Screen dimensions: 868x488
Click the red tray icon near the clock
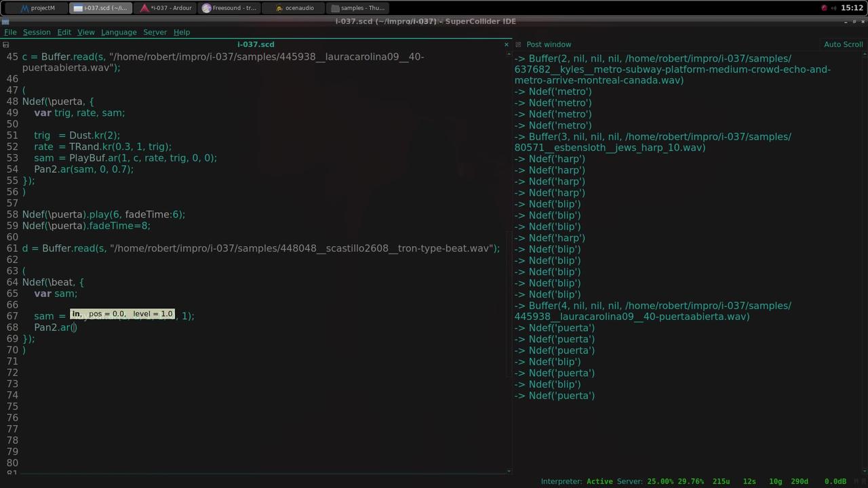(x=824, y=7)
